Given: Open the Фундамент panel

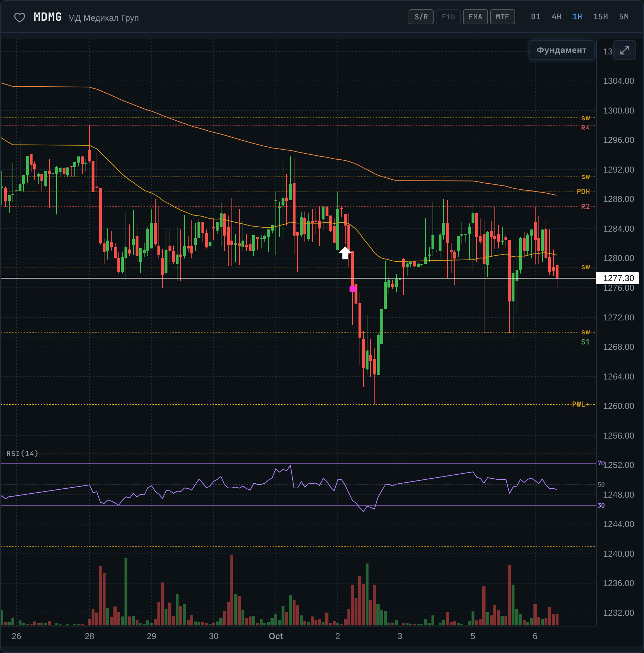Looking at the screenshot, I should (561, 50).
